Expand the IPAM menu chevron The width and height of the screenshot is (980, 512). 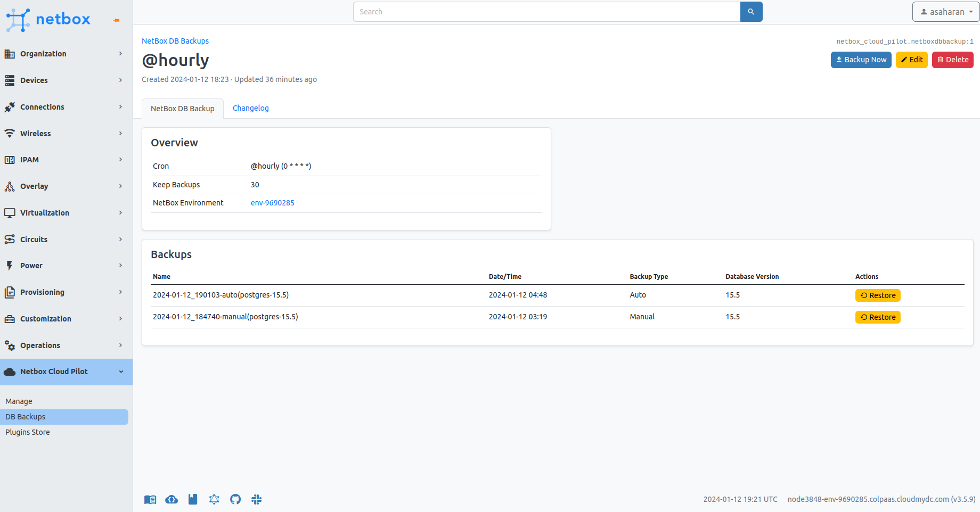(121, 160)
